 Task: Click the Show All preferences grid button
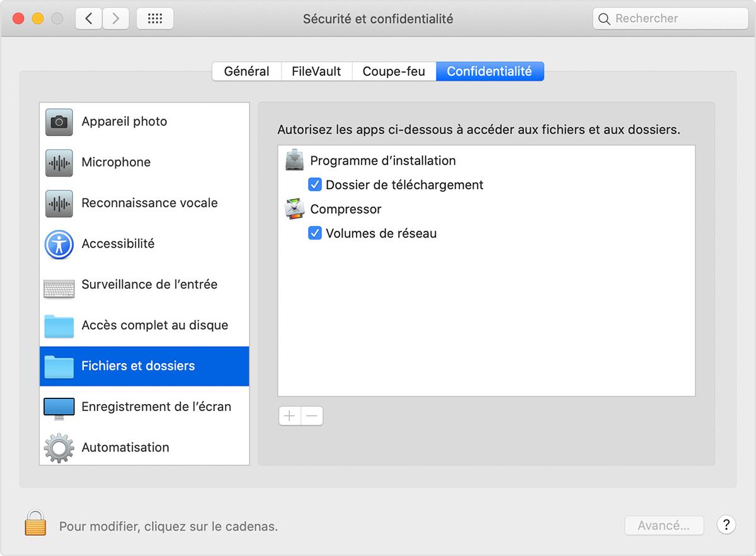click(154, 18)
